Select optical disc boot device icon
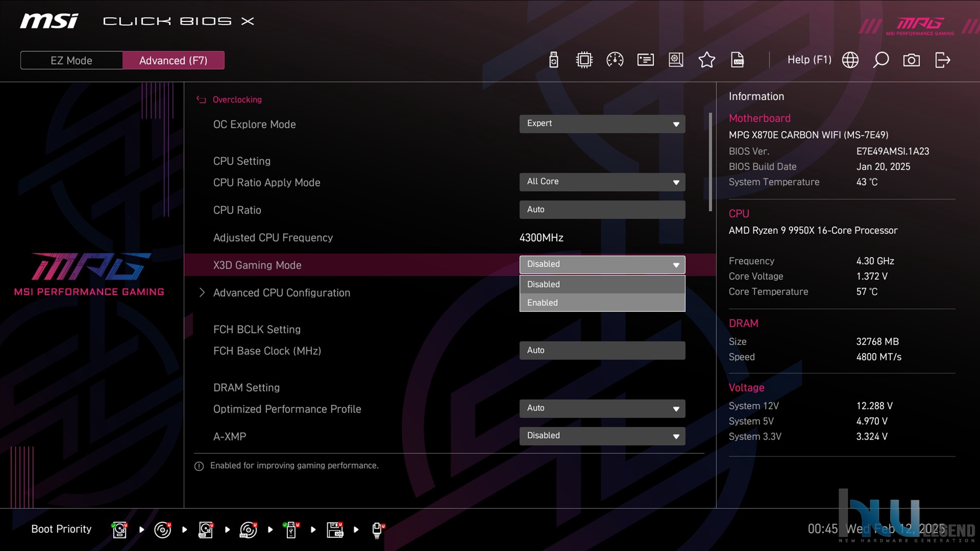The image size is (980, 551). 163,529
